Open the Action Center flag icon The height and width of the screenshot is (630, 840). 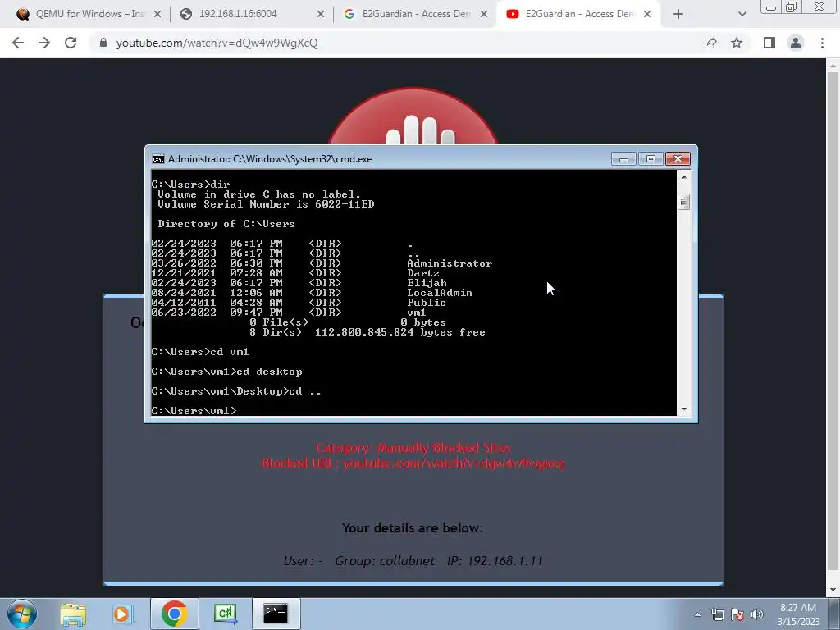click(x=737, y=614)
